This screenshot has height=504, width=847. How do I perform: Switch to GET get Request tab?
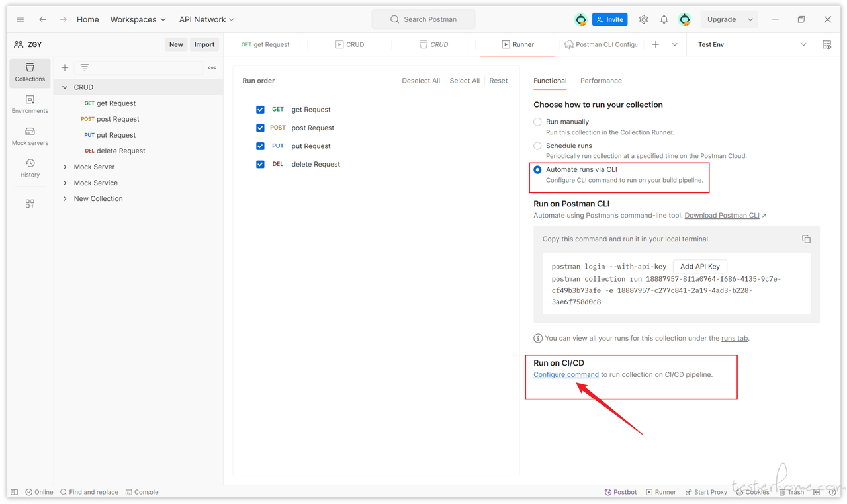point(265,44)
